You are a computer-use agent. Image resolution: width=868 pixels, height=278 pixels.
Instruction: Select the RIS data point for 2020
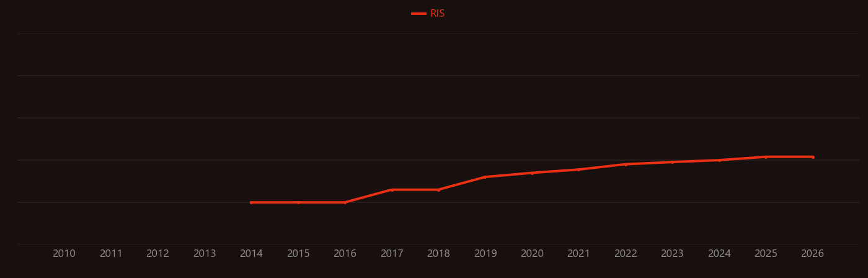(532, 173)
